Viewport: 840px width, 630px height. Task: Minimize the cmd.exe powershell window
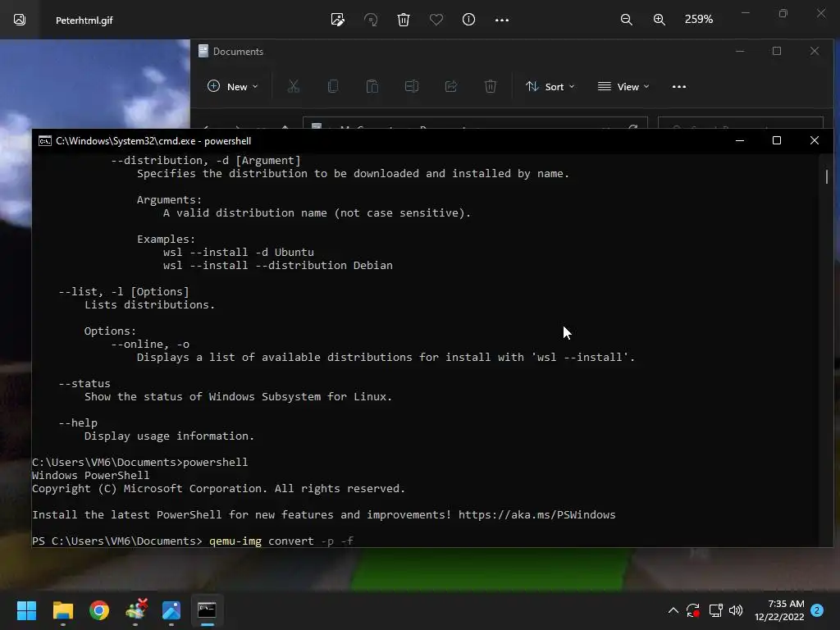point(740,140)
